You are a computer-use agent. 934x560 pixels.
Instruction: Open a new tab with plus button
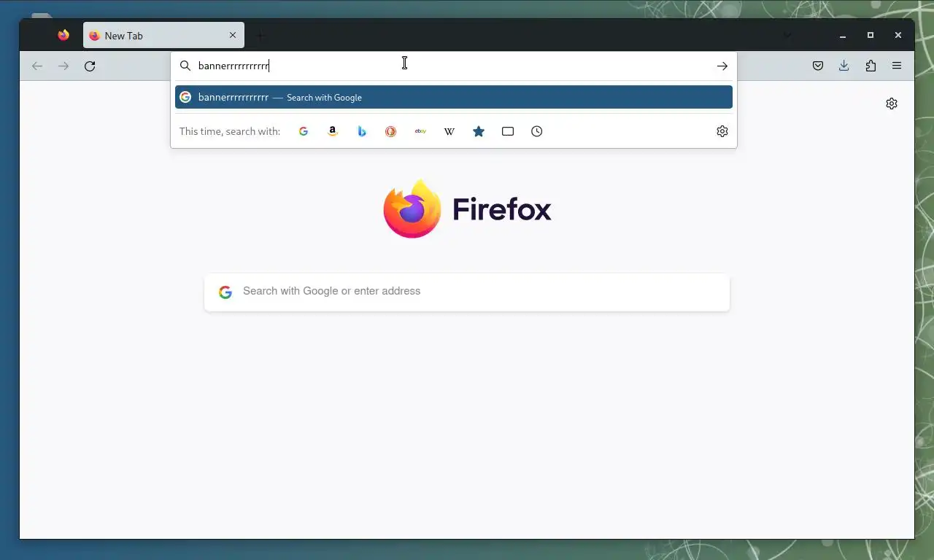click(260, 35)
